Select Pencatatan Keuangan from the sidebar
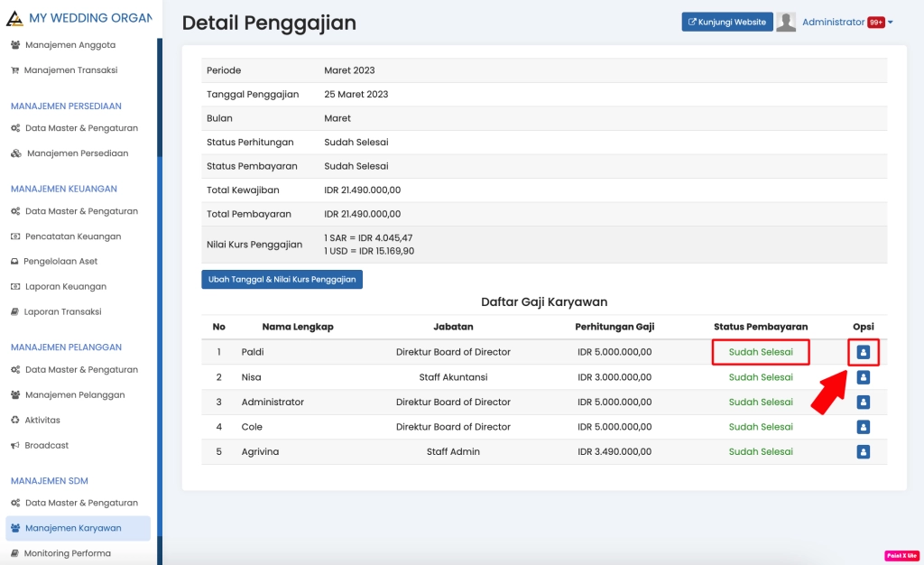924x565 pixels. [72, 236]
